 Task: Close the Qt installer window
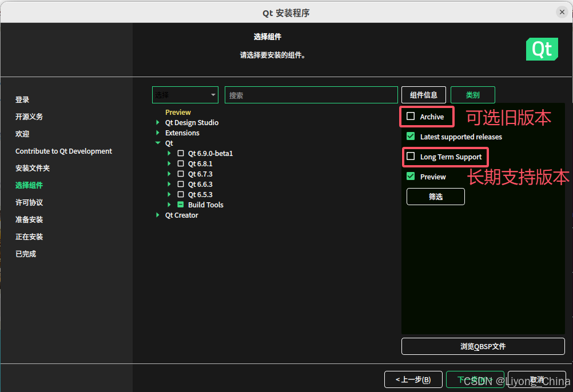pos(562,12)
